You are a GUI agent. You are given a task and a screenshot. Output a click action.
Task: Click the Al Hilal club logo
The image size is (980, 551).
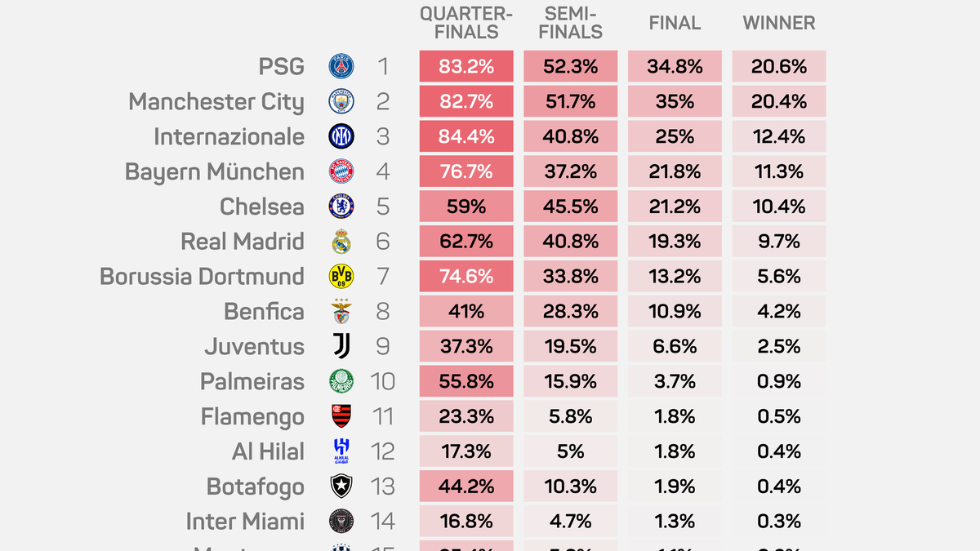[341, 451]
